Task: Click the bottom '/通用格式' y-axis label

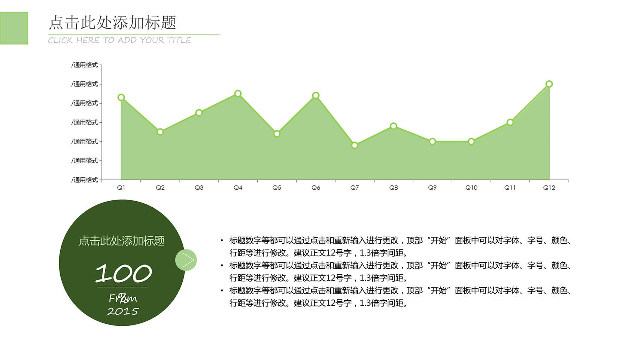Action: (x=85, y=180)
